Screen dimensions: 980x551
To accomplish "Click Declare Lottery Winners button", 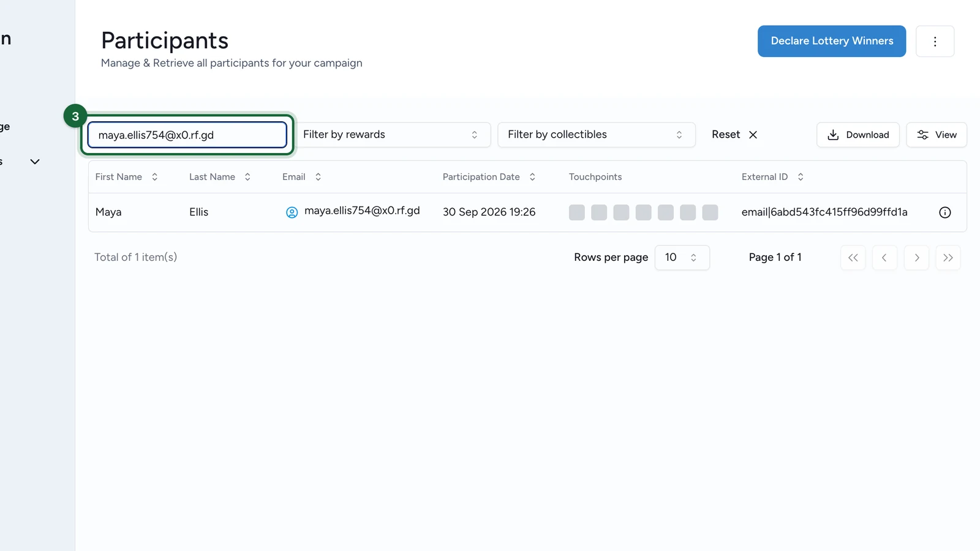I will click(832, 41).
